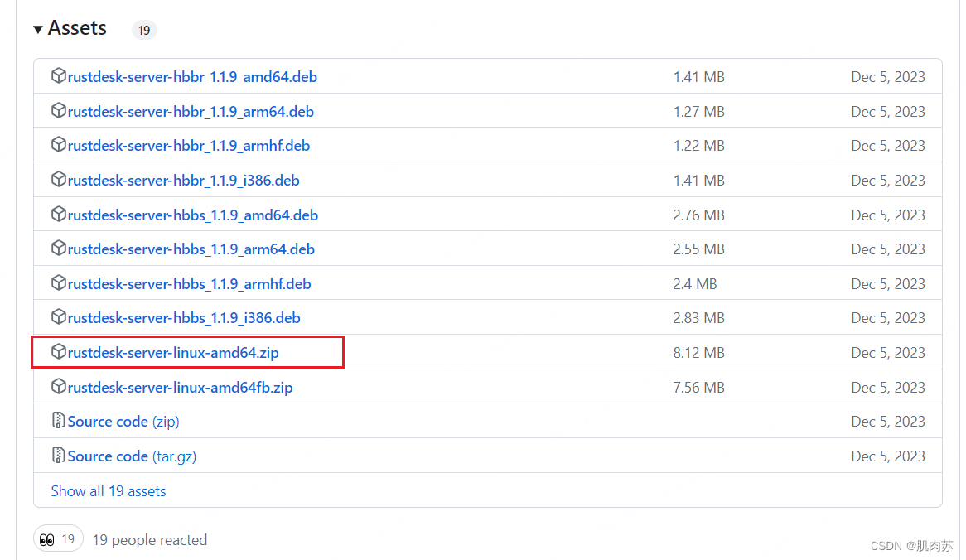The image size is (966, 560).
Task: Click package icon for hbbs_1.1.9_amd64.deb
Action: (x=59, y=214)
